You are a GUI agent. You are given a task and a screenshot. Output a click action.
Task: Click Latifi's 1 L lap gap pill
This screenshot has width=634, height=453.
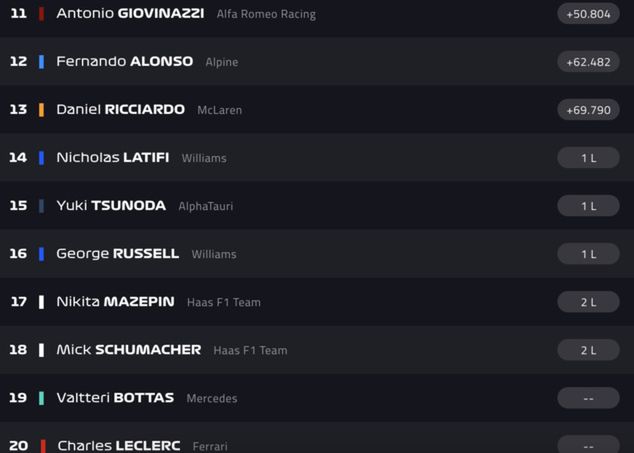[x=588, y=158]
